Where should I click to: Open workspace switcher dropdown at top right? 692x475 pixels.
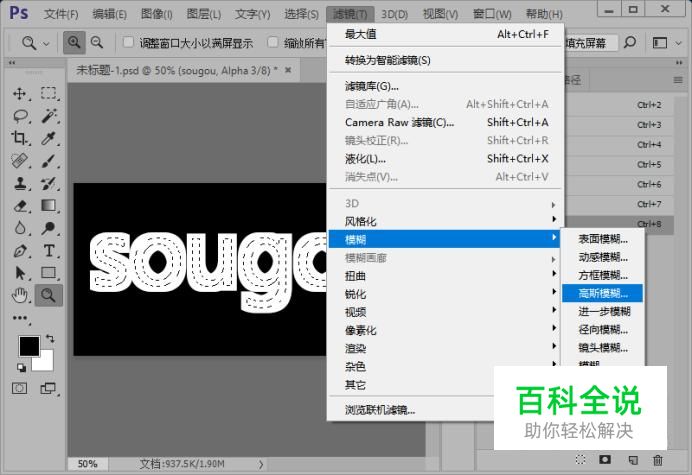point(665,43)
